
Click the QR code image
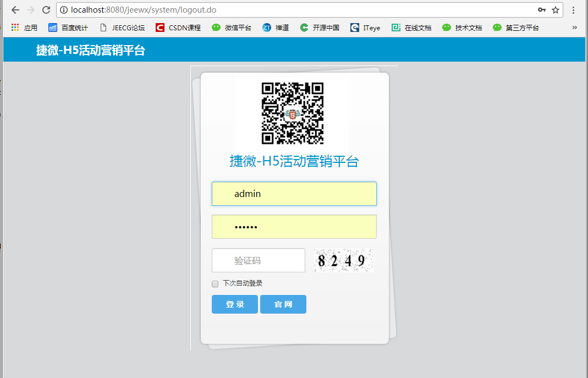point(293,113)
